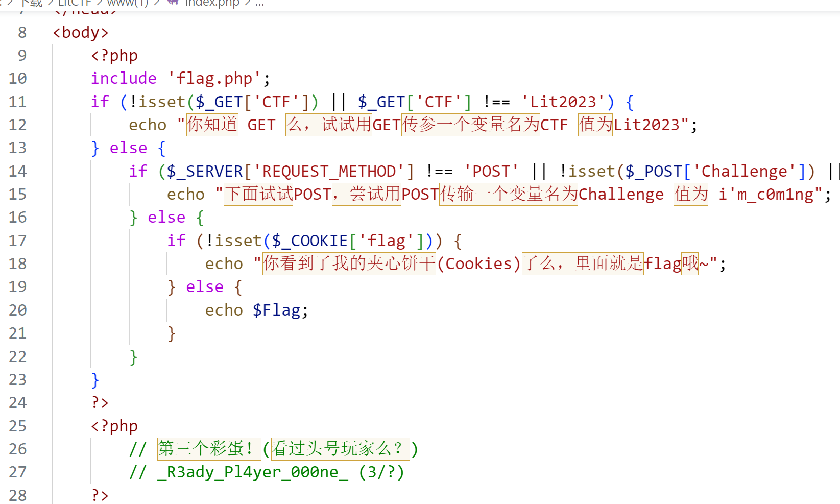Click the 看过头号玩家么？ comment text
This screenshot has height=504, width=840.
tap(340, 449)
